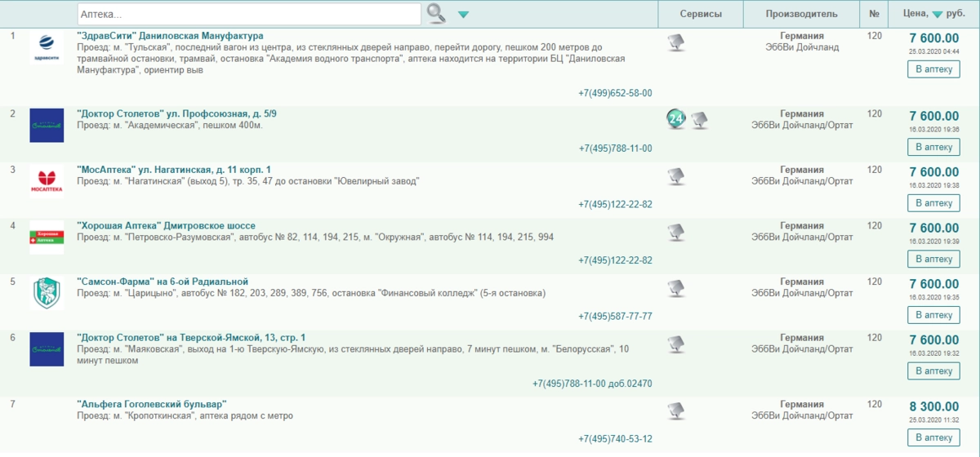
Task: Click the magnifying glass search icon
Action: [437, 13]
